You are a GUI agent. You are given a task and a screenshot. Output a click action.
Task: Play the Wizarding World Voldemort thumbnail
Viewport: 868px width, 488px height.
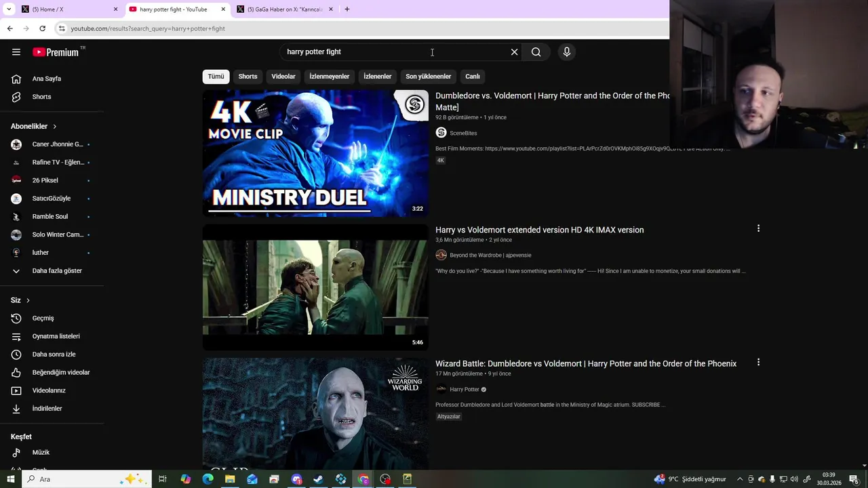pos(315,413)
